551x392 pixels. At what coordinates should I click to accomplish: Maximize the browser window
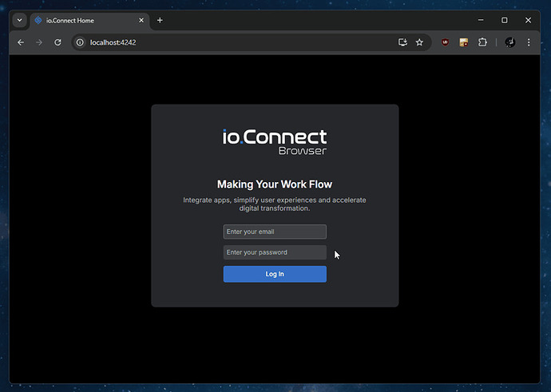tap(504, 21)
